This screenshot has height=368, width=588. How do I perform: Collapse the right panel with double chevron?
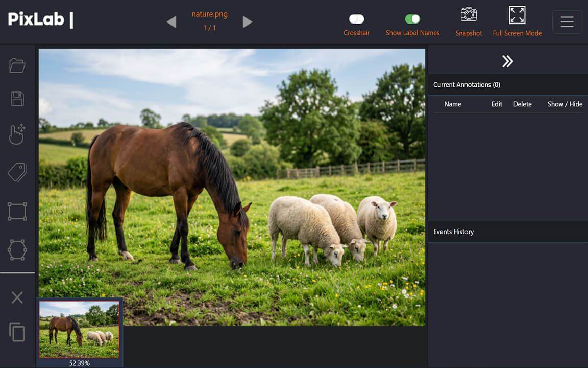507,61
